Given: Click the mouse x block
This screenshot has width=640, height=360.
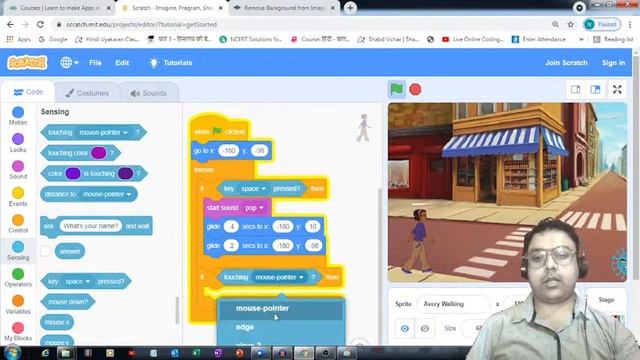Looking at the screenshot, I should pyautogui.click(x=57, y=322).
